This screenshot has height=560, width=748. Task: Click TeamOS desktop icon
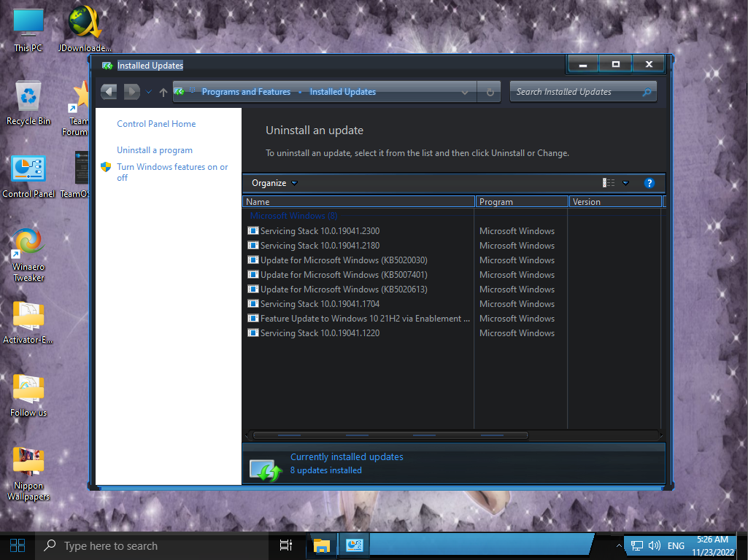pos(77,174)
